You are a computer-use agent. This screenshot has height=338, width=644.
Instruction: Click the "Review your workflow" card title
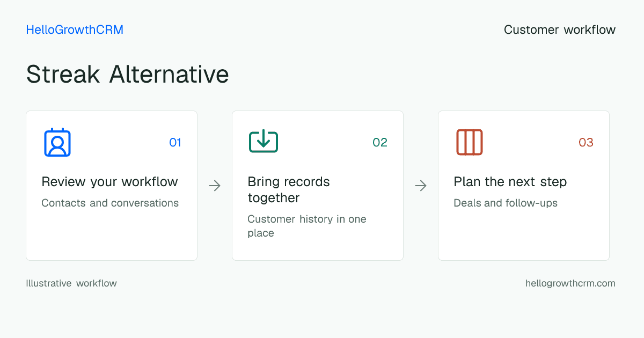point(109,182)
